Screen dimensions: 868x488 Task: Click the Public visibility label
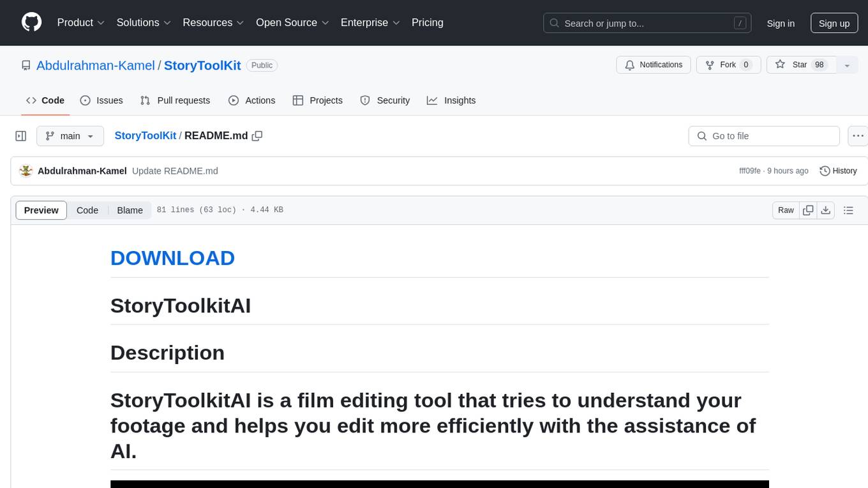(262, 65)
